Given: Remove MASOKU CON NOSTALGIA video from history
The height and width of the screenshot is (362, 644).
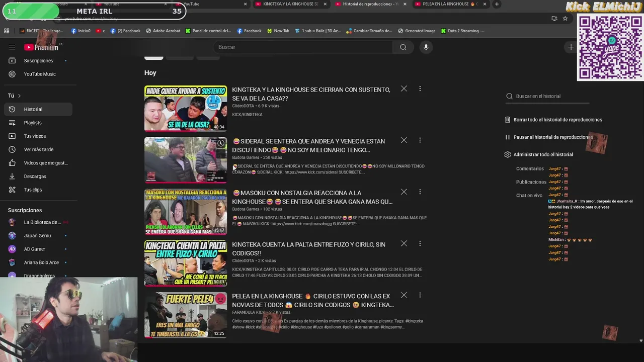Looking at the screenshot, I should point(404,192).
